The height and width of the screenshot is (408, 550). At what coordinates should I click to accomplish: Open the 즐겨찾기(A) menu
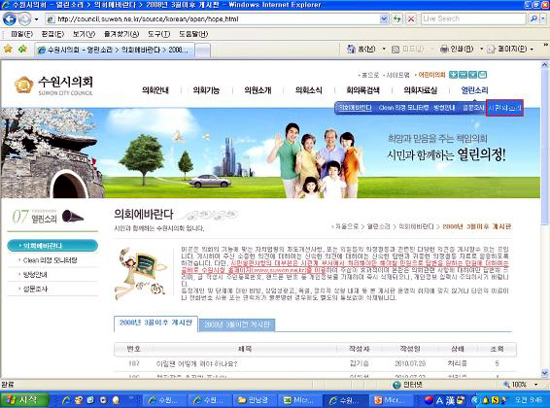tap(121, 34)
